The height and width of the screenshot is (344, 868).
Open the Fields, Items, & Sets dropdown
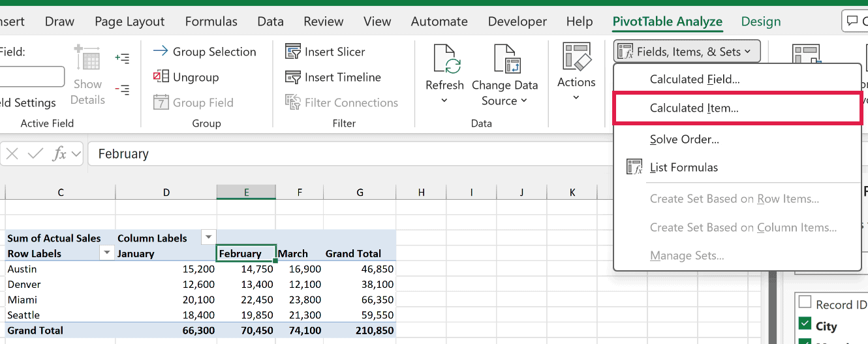tap(687, 52)
